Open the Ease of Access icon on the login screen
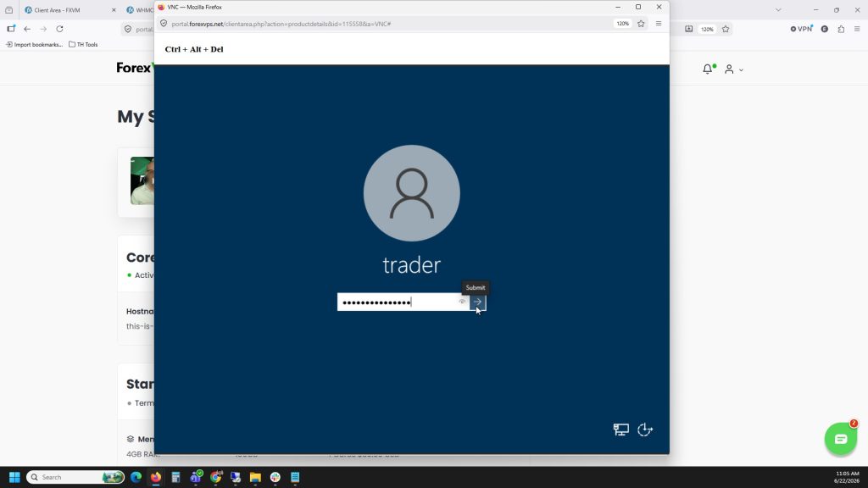The height and width of the screenshot is (488, 868). [645, 430]
